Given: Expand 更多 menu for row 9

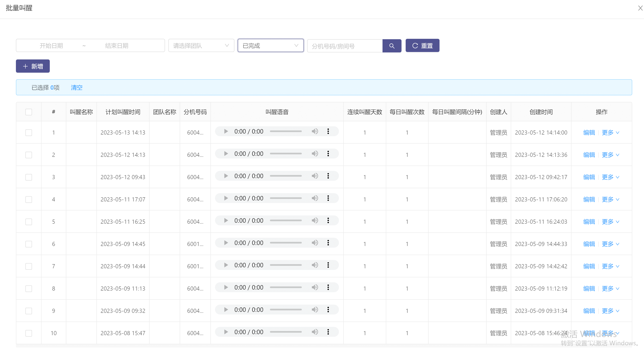Looking at the screenshot, I should pos(611,311).
